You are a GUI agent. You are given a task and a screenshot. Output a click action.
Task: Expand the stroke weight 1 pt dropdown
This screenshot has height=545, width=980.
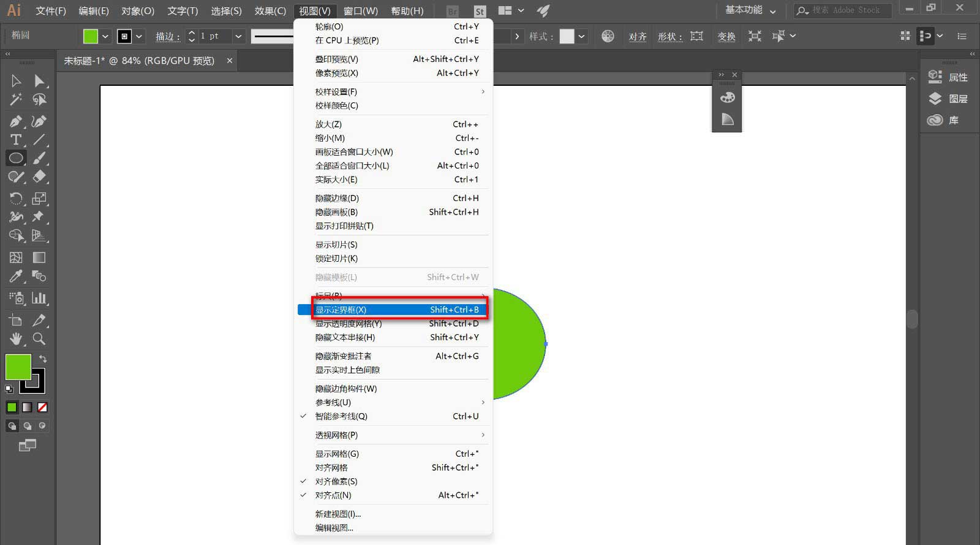(x=238, y=36)
